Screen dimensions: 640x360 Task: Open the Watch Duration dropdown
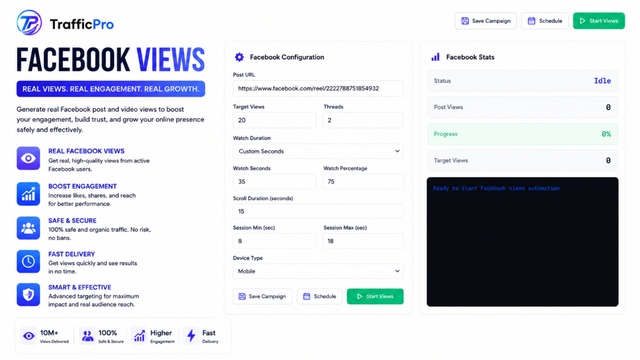point(318,151)
